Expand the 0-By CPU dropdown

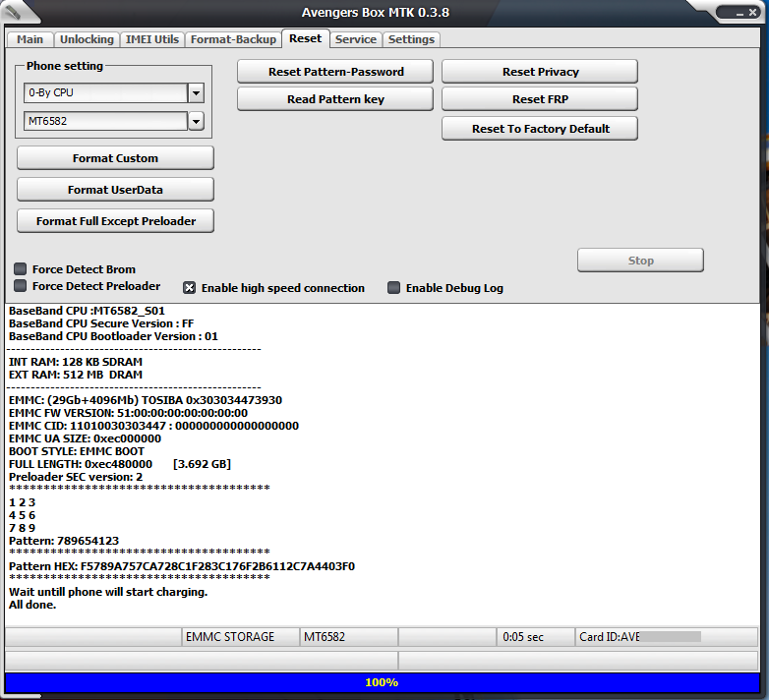[x=196, y=92]
